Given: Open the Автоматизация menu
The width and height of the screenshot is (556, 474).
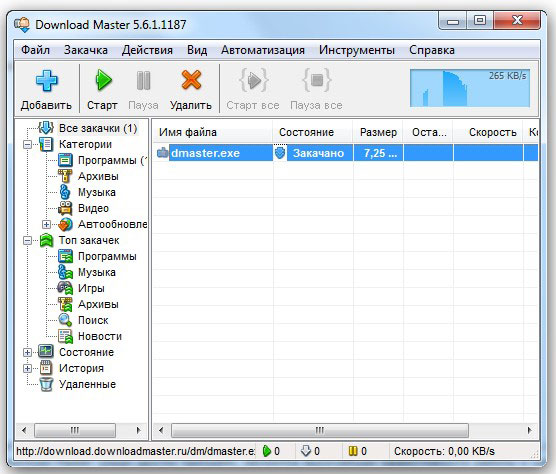Looking at the screenshot, I should tap(263, 50).
